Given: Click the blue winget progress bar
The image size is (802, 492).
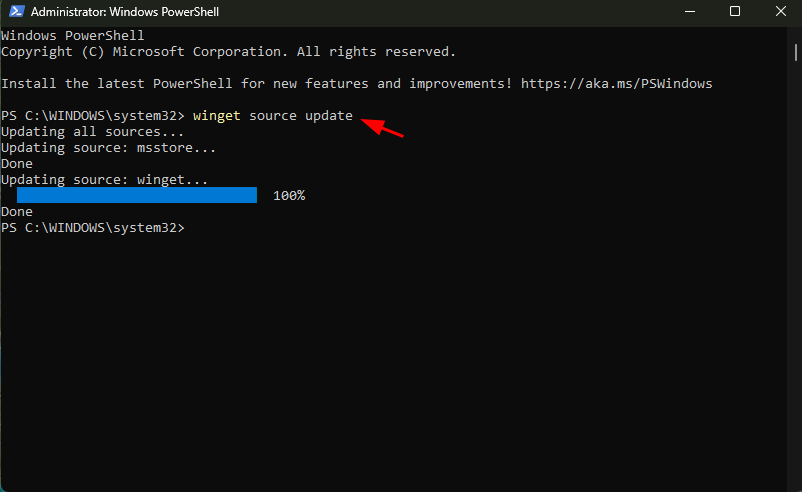Looking at the screenshot, I should (137, 195).
